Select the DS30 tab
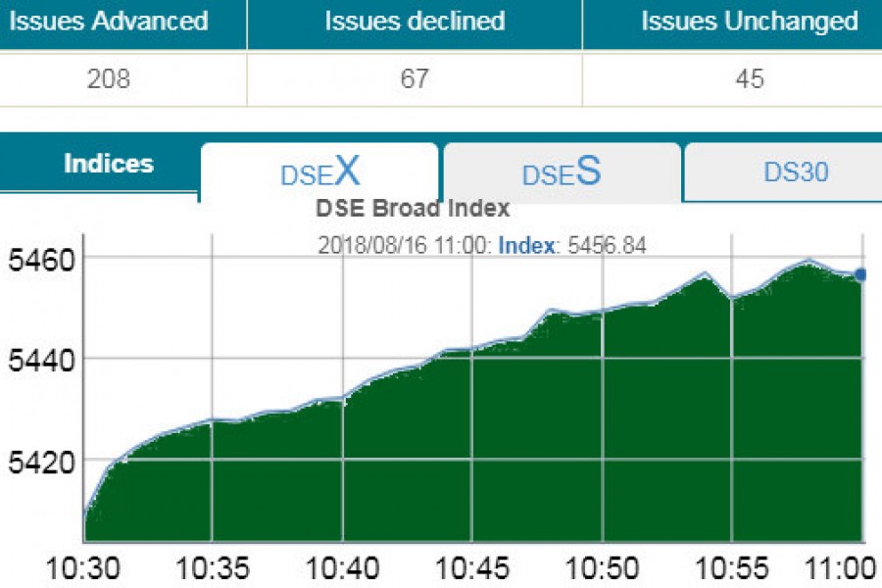Viewport: 882px width, 588px height. pos(795,172)
